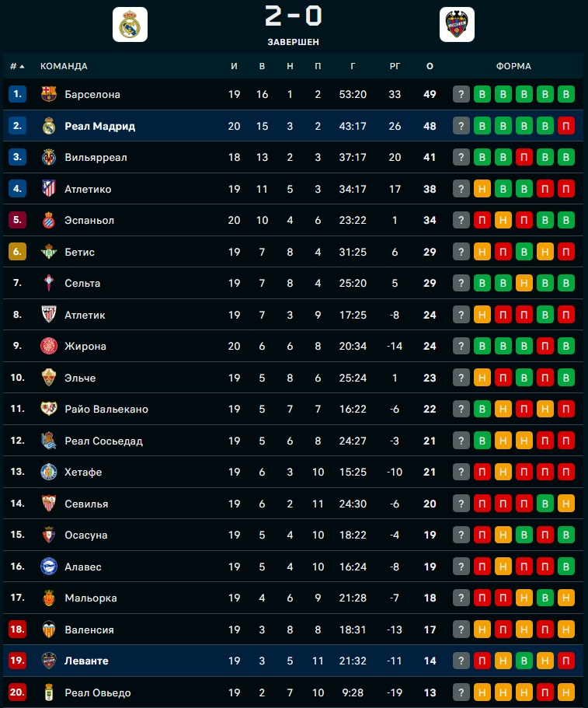
Task: Open the Леванте team link
Action: [x=86, y=661]
